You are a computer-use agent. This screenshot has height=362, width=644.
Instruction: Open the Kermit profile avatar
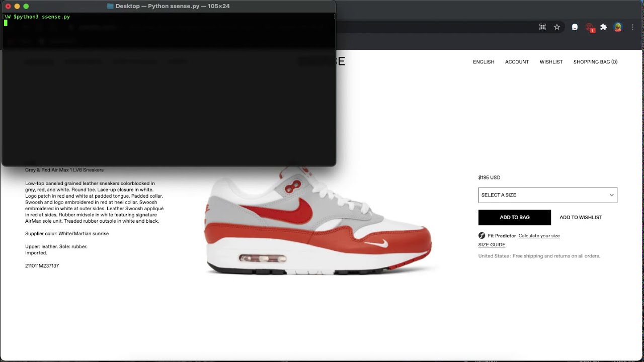(x=618, y=27)
